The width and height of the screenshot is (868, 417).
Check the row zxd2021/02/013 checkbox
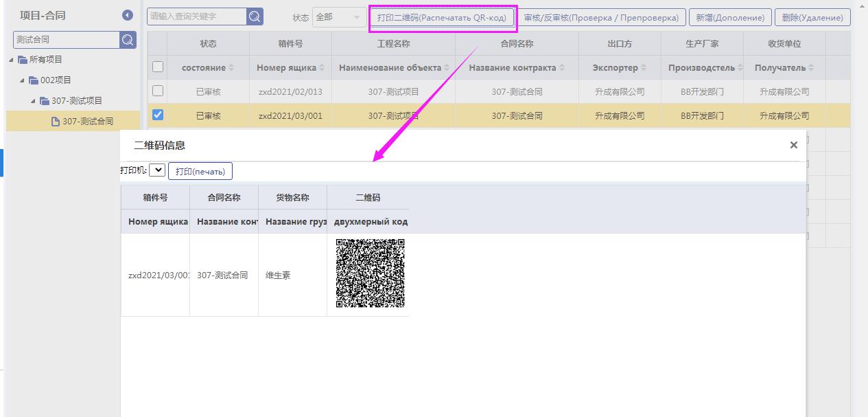tap(158, 91)
